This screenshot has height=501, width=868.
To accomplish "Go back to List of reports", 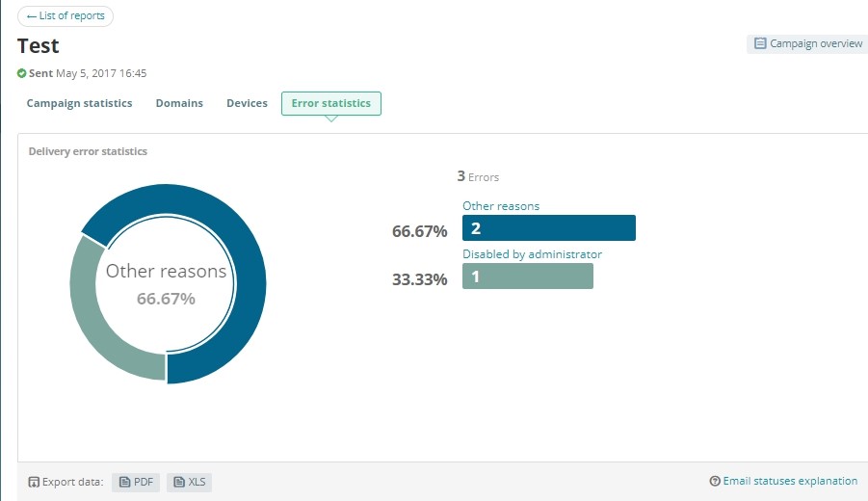I will point(66,16).
